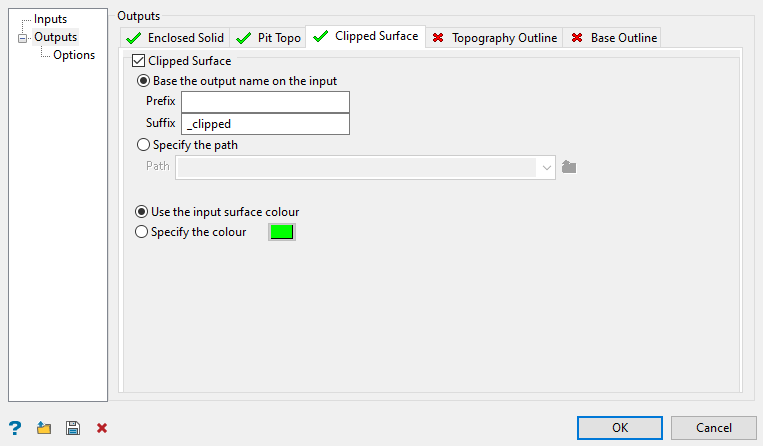Open the Path dropdown arrow
This screenshot has width=763, height=446.
547,168
